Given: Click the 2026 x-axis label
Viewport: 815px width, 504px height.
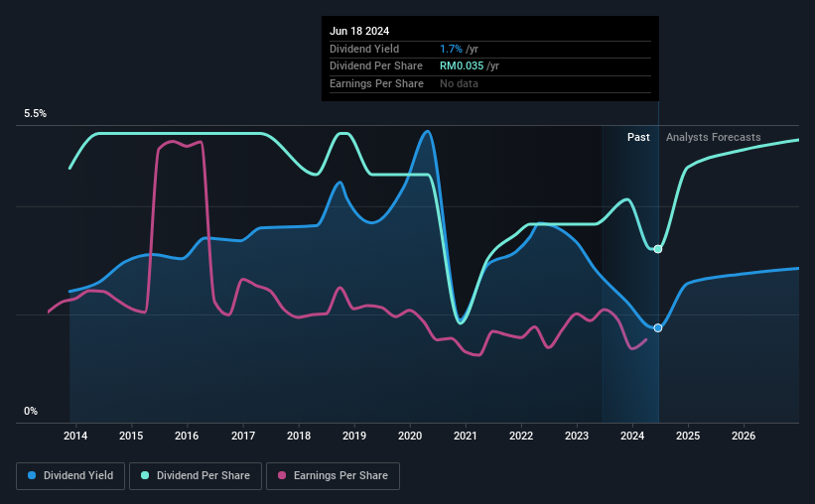Looking at the screenshot, I should 744,436.
